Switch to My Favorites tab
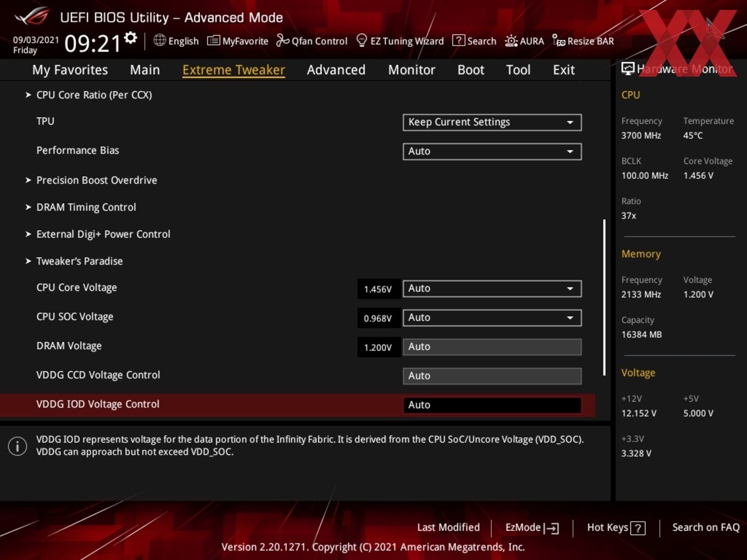This screenshot has height=560, width=747. 70,70
